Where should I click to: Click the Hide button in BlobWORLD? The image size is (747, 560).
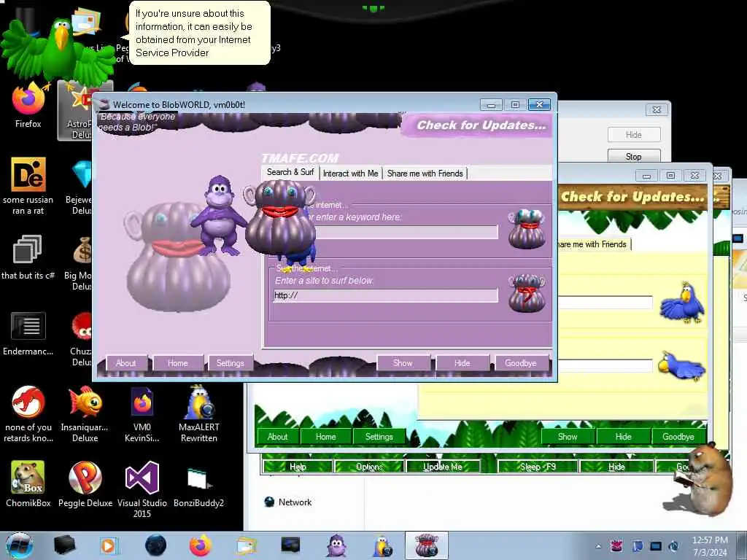[x=462, y=363]
